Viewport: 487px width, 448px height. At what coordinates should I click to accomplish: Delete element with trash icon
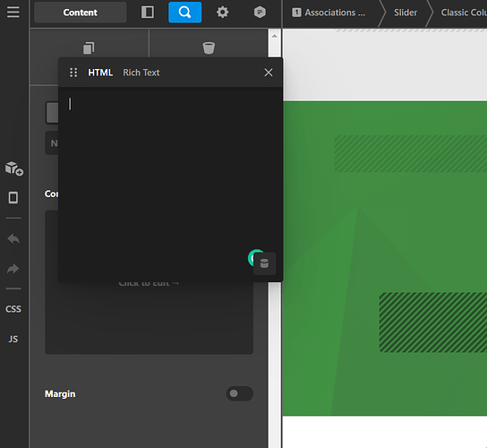coord(209,47)
